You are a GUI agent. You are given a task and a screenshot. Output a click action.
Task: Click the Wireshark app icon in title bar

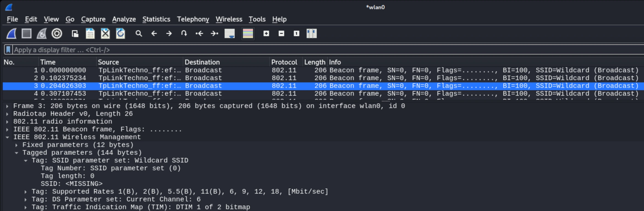click(x=9, y=7)
